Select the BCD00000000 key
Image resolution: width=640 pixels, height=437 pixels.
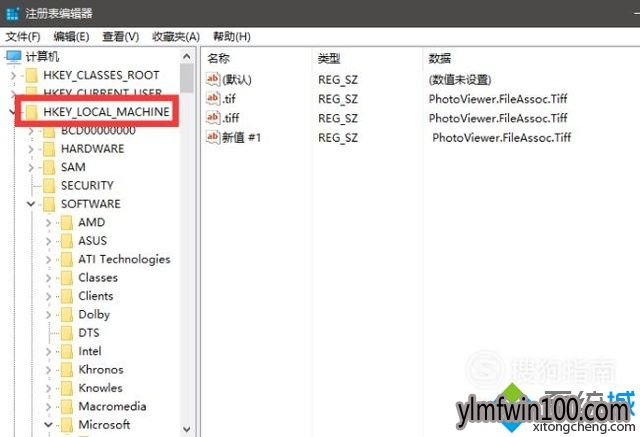98,131
